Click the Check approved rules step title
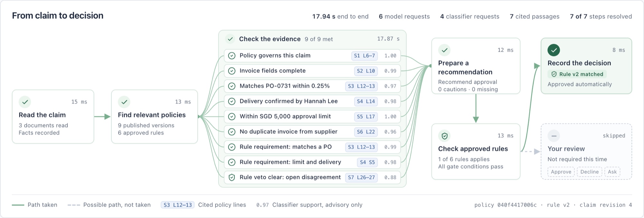The width and height of the screenshot is (644, 218). point(473,149)
